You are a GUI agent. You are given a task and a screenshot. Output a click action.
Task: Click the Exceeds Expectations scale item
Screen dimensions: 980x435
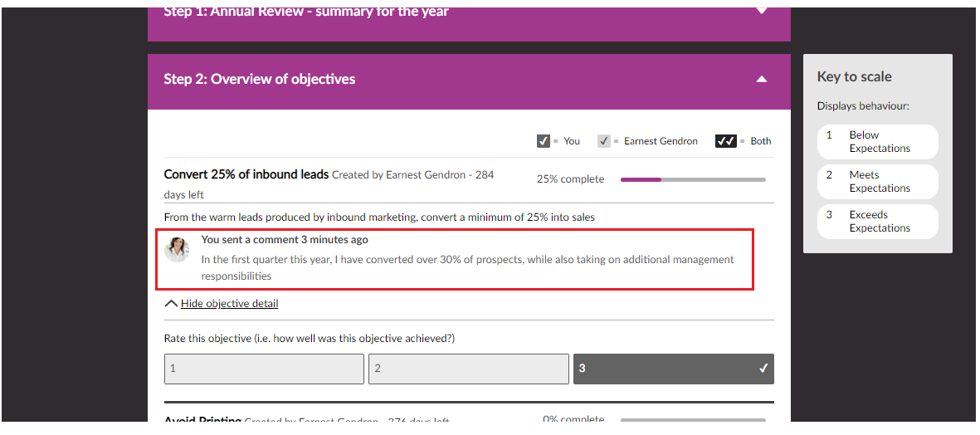[x=877, y=222]
